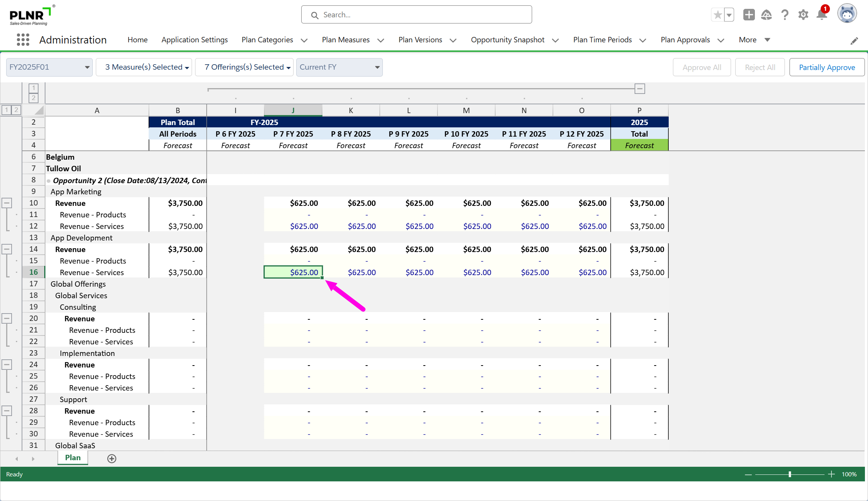Click the Favorites star icon
This screenshot has width=868, height=501.
pyautogui.click(x=718, y=15)
